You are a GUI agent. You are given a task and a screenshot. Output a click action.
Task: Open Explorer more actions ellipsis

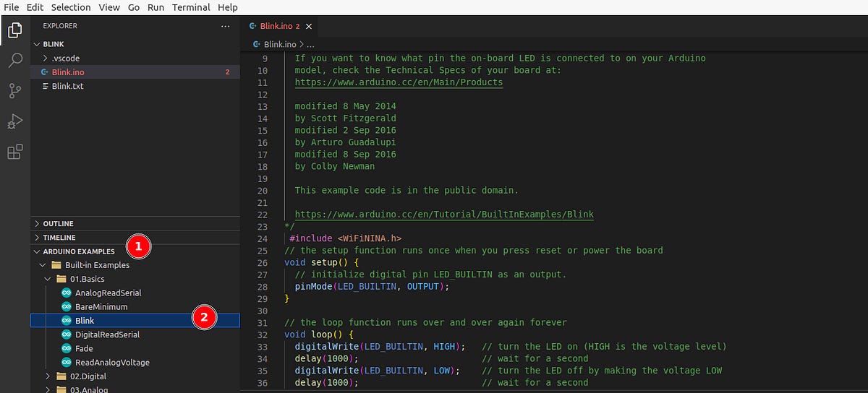pos(226,26)
